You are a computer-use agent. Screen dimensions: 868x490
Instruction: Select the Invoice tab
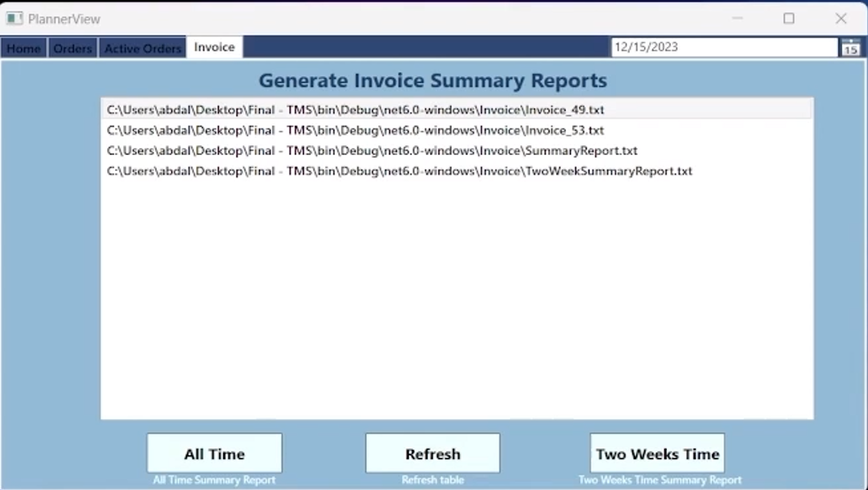(x=214, y=47)
